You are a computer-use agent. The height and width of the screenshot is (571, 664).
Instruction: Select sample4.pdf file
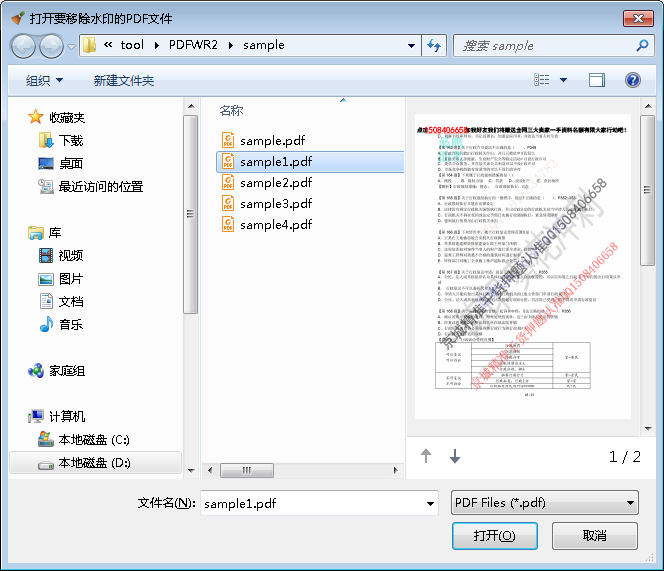[x=276, y=224]
